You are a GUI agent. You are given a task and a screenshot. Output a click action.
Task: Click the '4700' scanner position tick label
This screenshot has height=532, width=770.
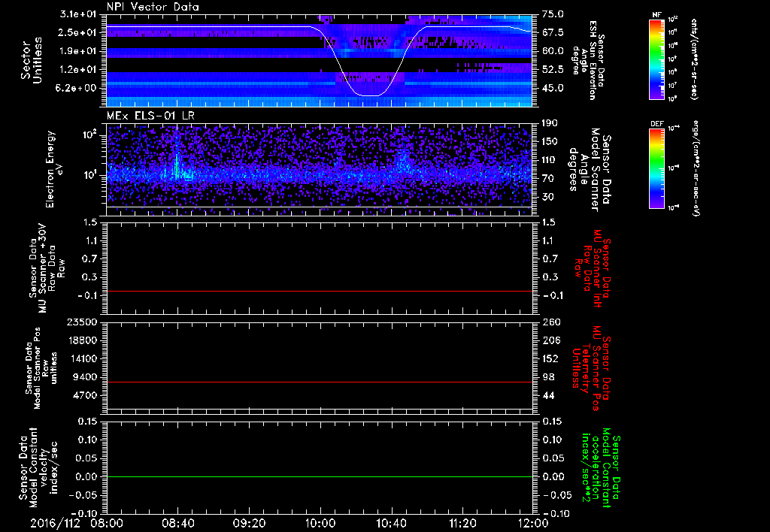point(86,395)
